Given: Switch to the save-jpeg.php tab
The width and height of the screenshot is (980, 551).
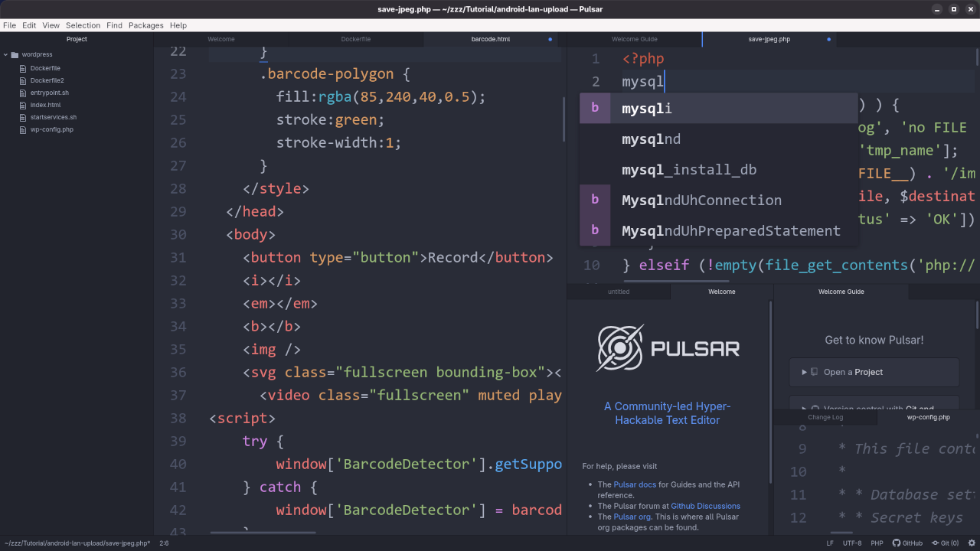Looking at the screenshot, I should click(x=769, y=39).
